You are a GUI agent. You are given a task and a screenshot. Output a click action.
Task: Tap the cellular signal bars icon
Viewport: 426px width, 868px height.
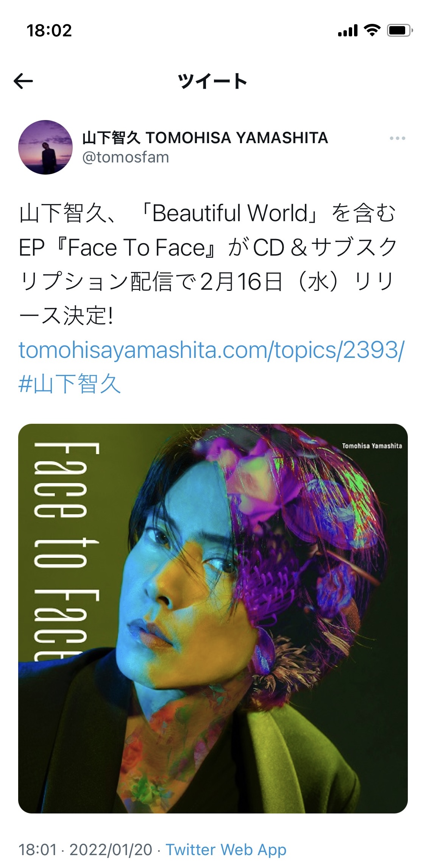348,31
